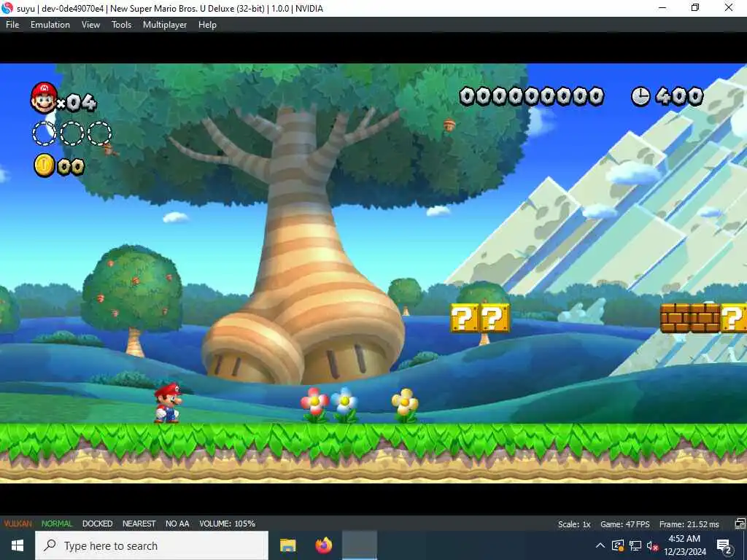Screen dimensions: 747x560
Task: Open Firefox from the taskbar
Action: click(324, 545)
